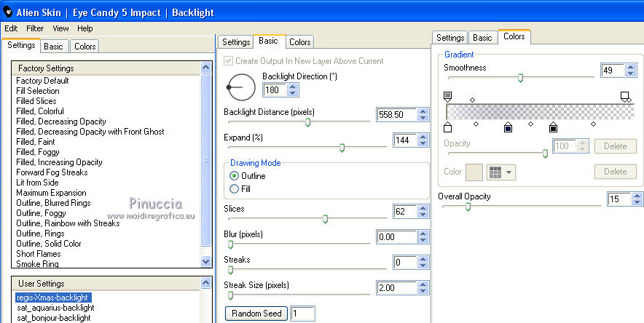Click the Random Seed input field

click(303, 314)
